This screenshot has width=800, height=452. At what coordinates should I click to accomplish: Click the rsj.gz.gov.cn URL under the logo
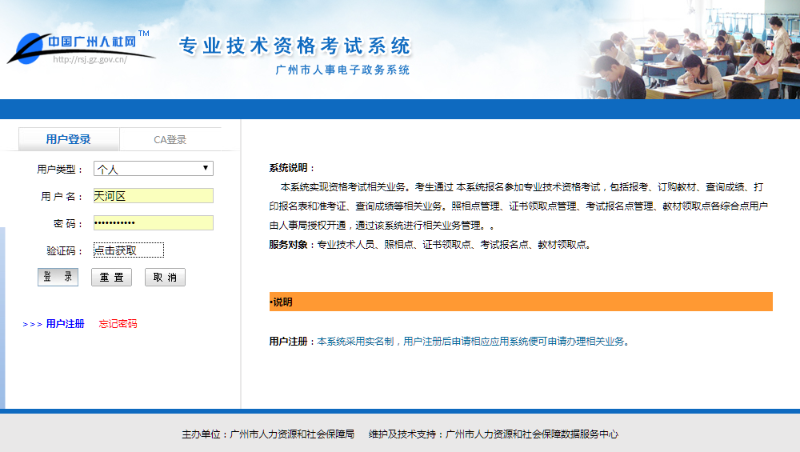coord(89,60)
